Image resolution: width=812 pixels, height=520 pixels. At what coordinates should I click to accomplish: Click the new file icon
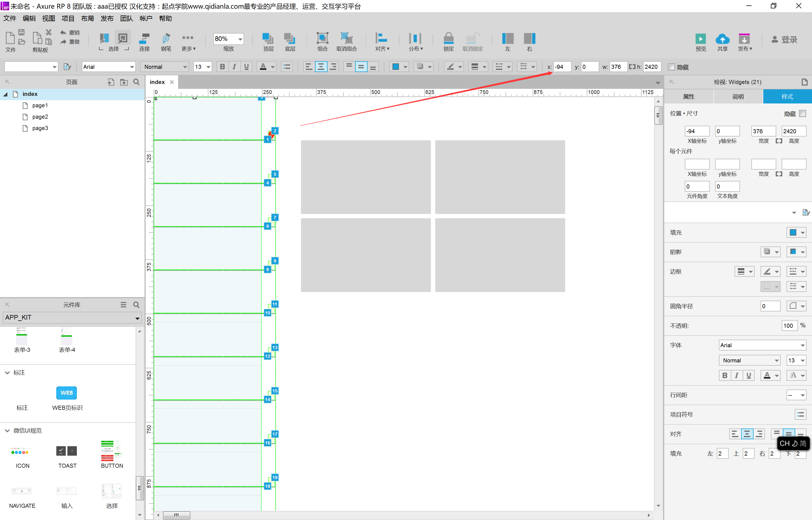10,38
